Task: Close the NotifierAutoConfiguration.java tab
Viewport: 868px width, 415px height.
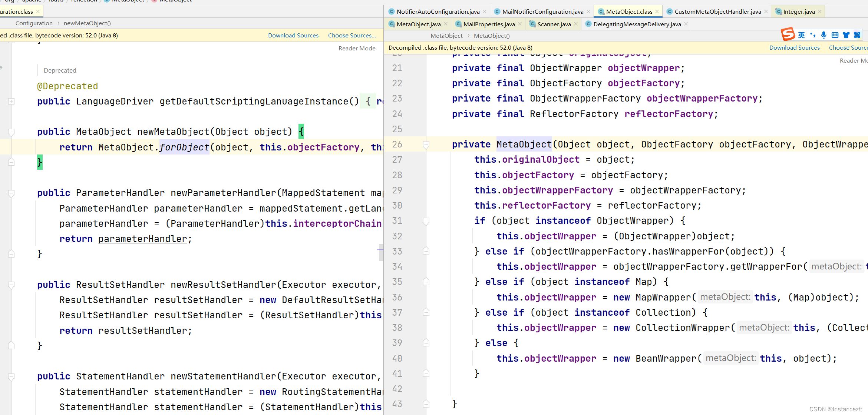Action: (485, 11)
